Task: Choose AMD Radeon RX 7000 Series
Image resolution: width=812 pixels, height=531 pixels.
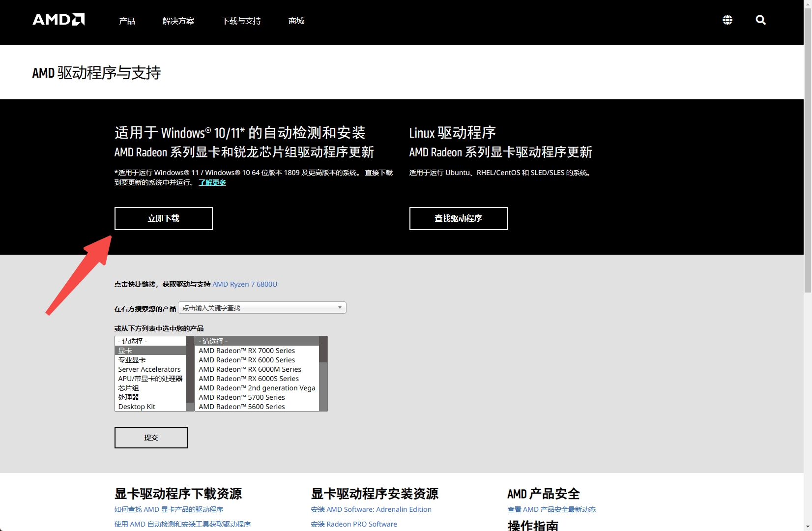Action: (x=247, y=351)
